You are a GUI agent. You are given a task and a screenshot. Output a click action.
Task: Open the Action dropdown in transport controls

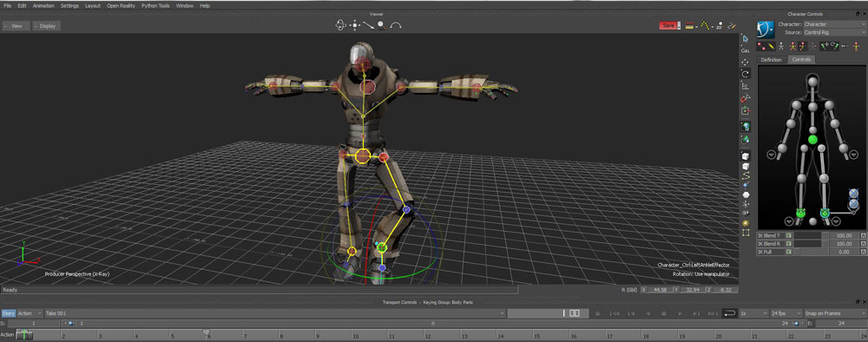click(30, 313)
